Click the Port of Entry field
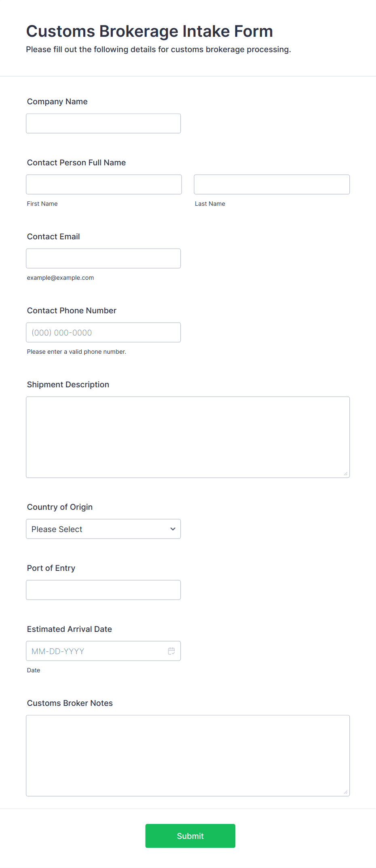This screenshot has width=376, height=868. (x=104, y=590)
